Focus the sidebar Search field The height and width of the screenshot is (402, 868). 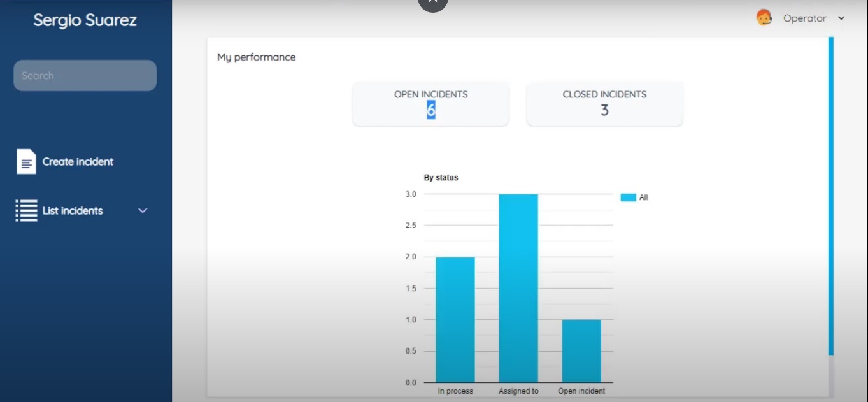(85, 76)
